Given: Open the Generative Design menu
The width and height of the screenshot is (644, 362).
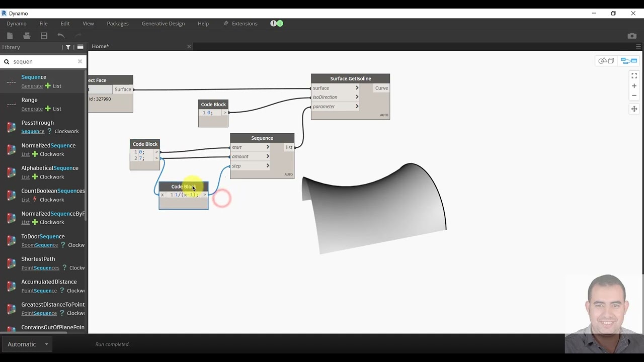Looking at the screenshot, I should pos(163,24).
